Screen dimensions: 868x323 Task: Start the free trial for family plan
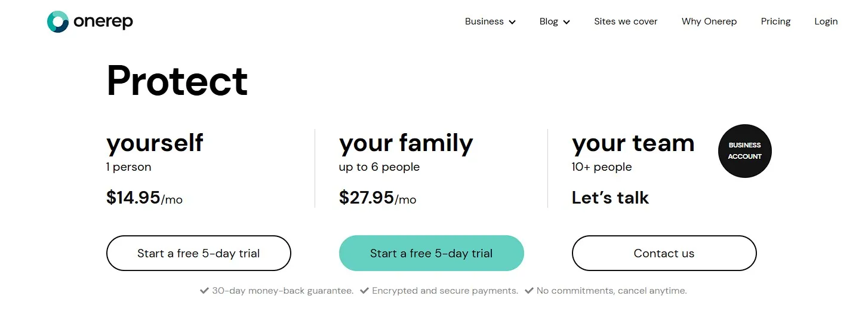[431, 253]
